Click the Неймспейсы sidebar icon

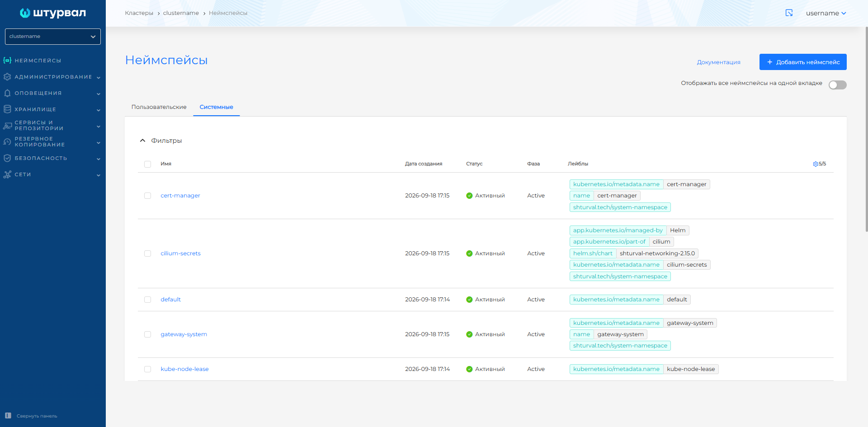coord(7,60)
